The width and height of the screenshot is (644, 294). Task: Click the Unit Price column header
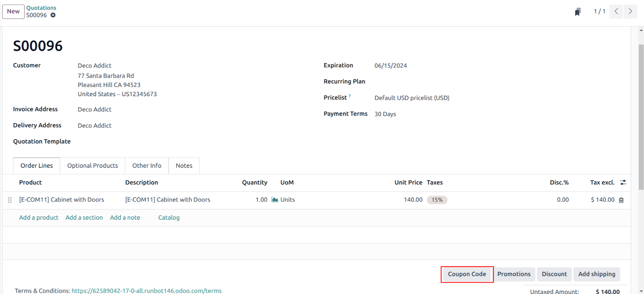click(408, 183)
